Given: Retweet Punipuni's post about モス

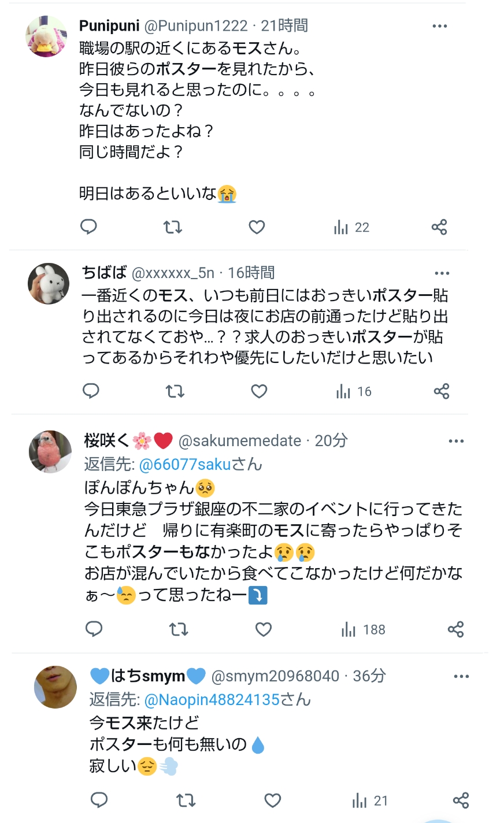Looking at the screenshot, I should 172,227.
